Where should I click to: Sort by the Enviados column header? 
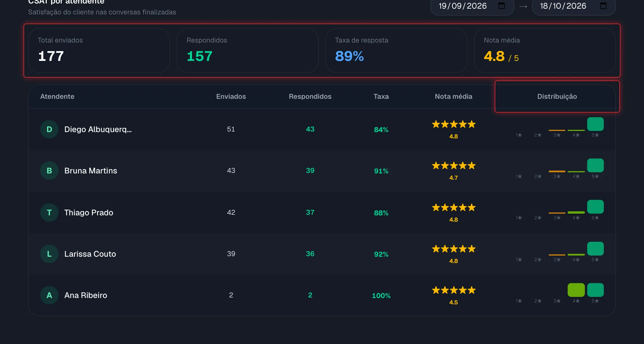point(231,97)
